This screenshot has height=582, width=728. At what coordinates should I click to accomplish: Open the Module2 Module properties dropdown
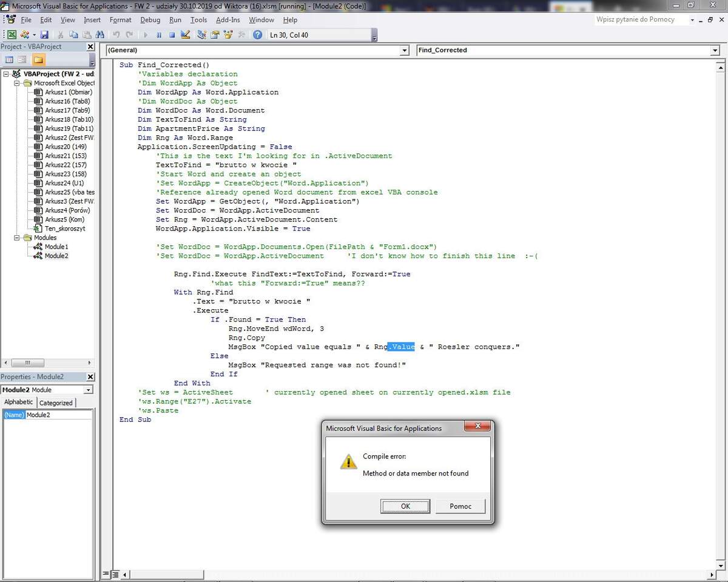(x=89, y=390)
